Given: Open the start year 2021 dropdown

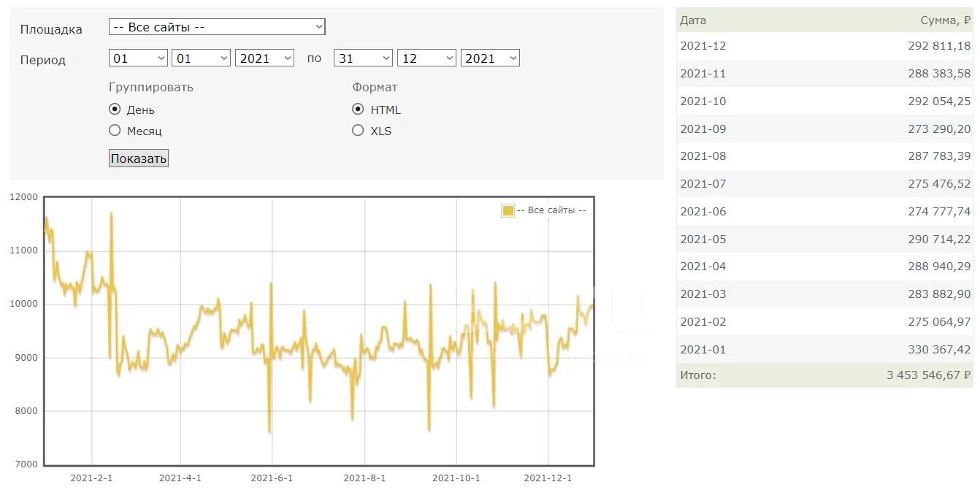Looking at the screenshot, I should click(264, 58).
